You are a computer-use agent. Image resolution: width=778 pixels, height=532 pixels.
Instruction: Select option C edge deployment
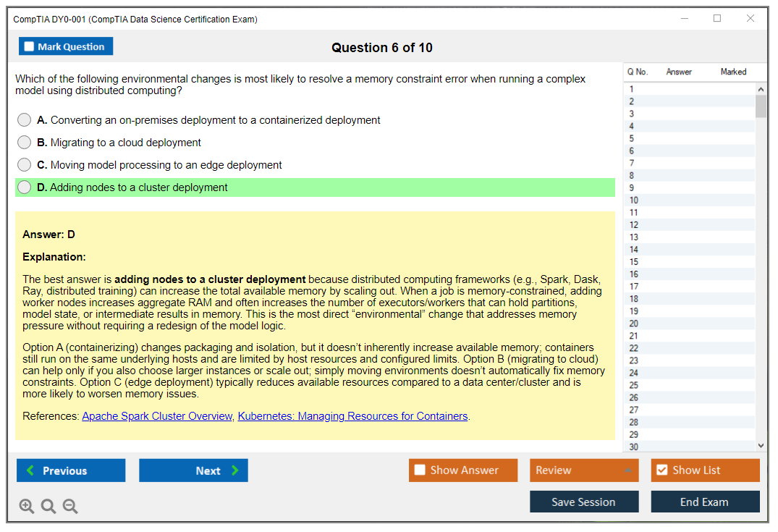pos(25,165)
